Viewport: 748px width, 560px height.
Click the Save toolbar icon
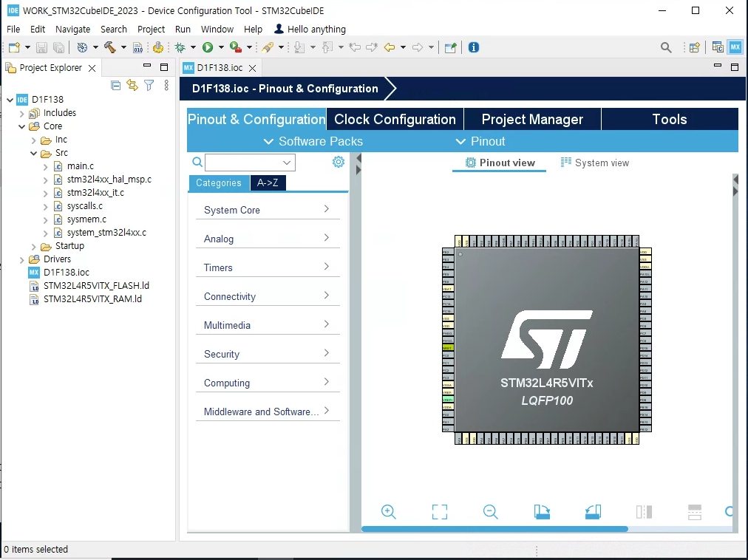pos(41,47)
